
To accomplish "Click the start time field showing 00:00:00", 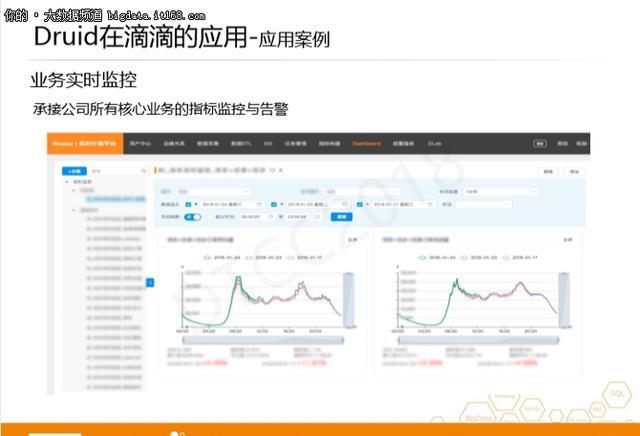I will 257,217.
